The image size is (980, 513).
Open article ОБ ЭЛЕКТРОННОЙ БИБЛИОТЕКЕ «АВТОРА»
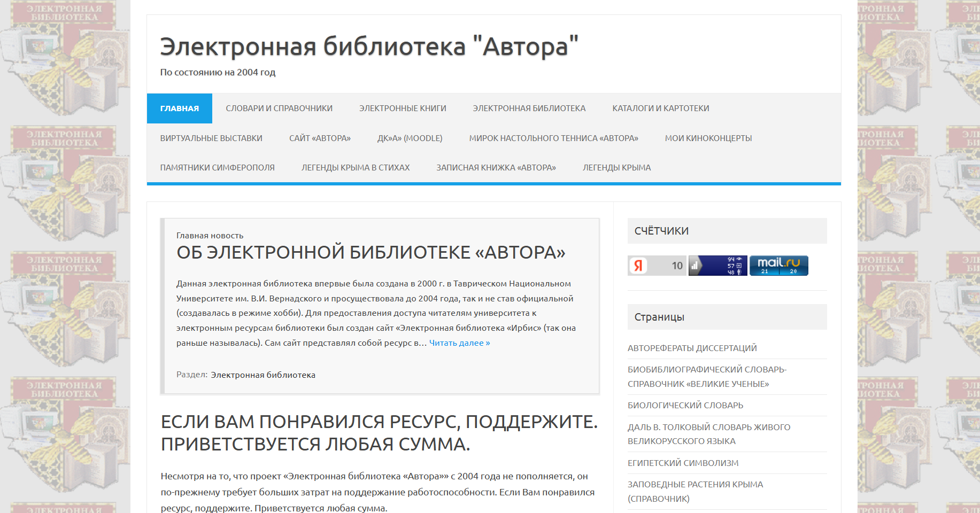[371, 252]
